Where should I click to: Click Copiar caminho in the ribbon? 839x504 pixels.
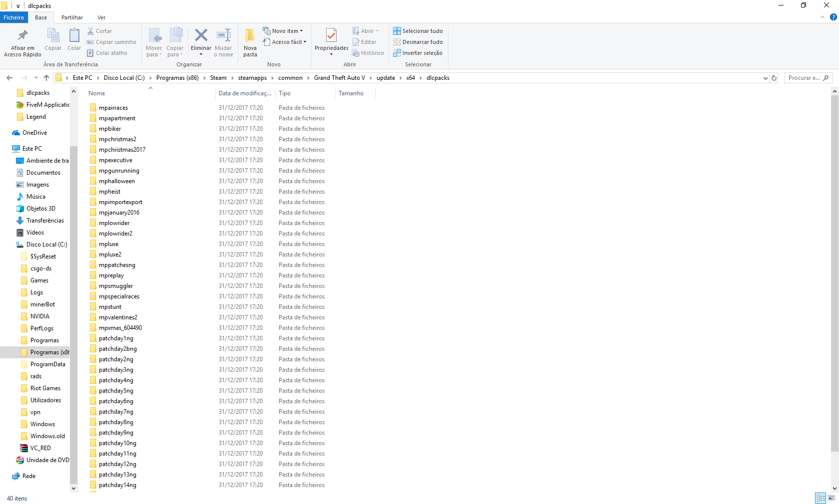click(111, 42)
